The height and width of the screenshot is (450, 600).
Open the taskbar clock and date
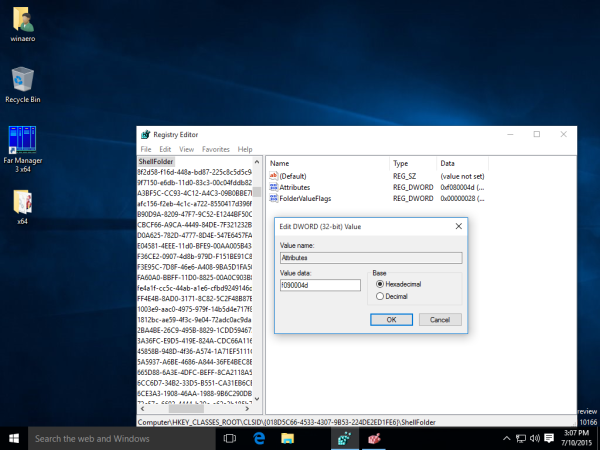coord(576,439)
